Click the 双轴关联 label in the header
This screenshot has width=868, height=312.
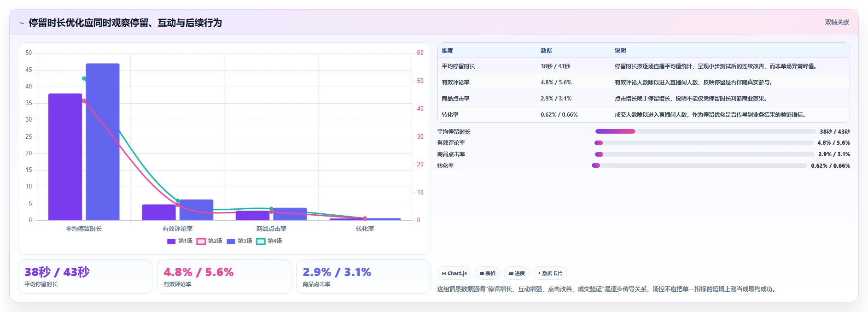(837, 22)
